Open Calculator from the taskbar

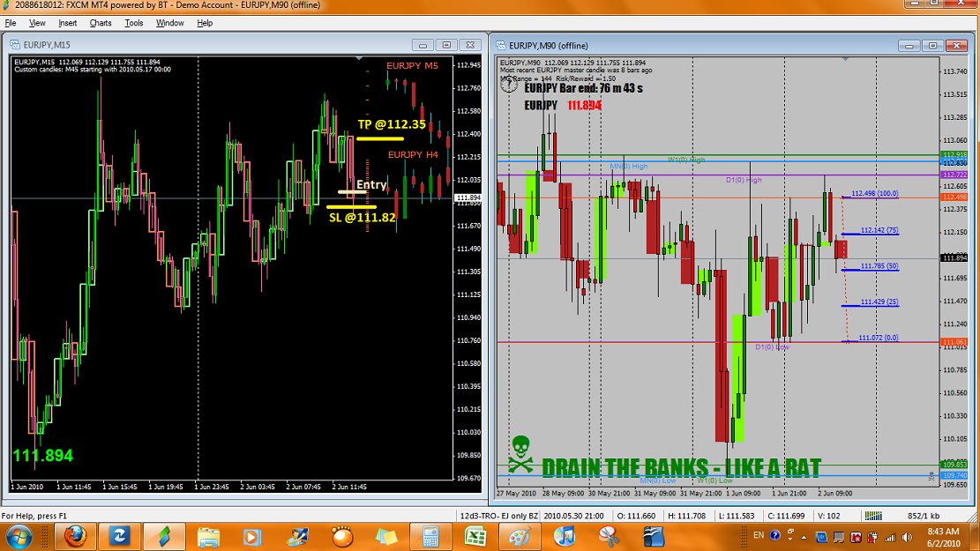point(430,537)
